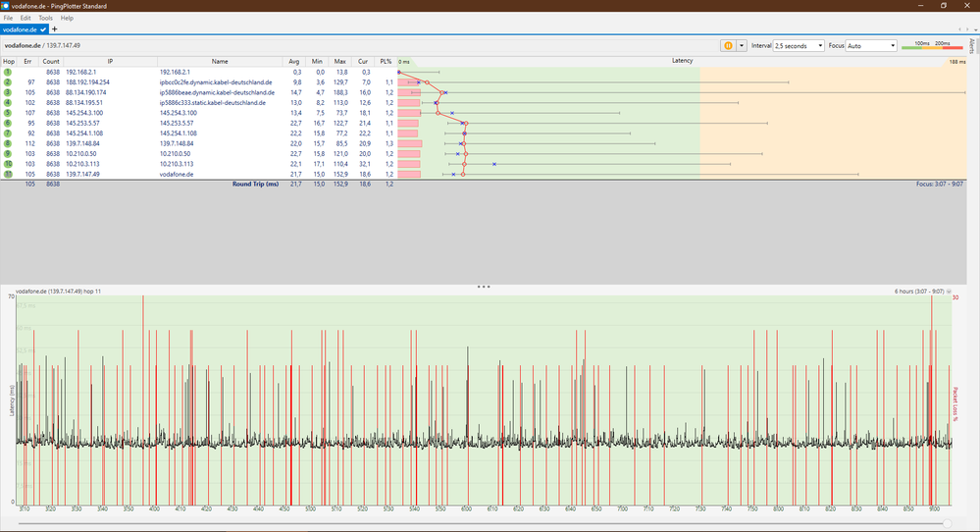Select the final hop 11 circle icon
Viewport: 980px width, 532px height.
[8, 174]
